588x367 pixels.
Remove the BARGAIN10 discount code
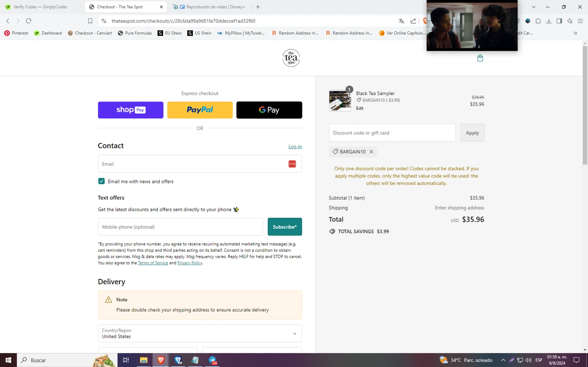[x=371, y=152]
